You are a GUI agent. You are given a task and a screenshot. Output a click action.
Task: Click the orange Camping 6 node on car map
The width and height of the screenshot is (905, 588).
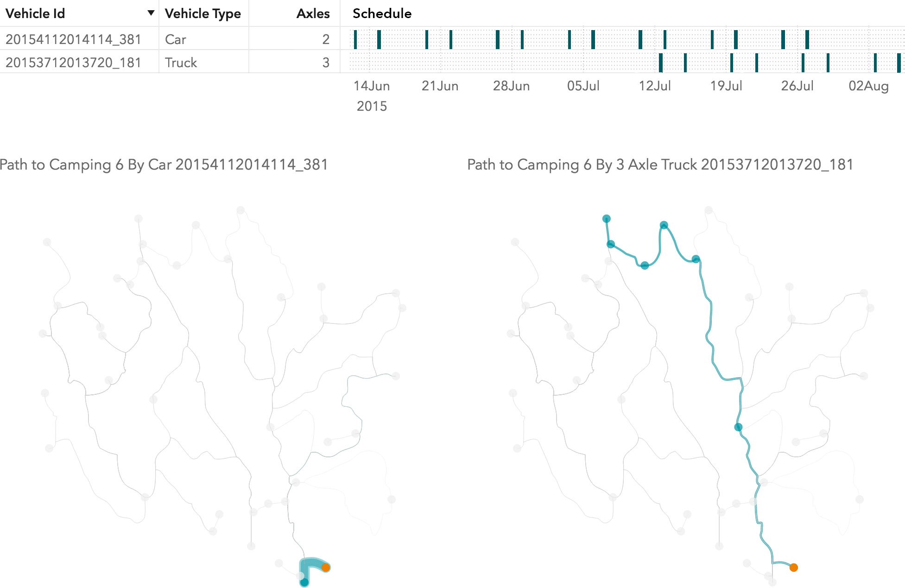click(x=326, y=567)
